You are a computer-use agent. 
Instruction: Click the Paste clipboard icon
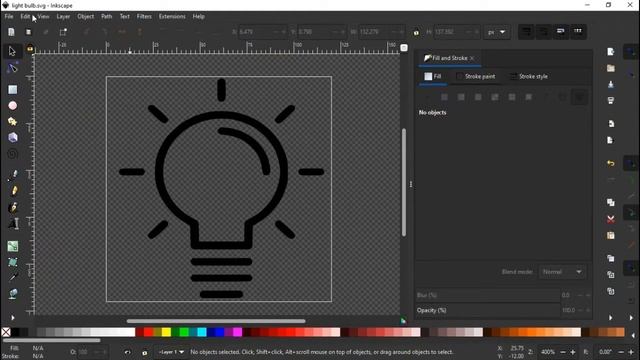pos(611,236)
